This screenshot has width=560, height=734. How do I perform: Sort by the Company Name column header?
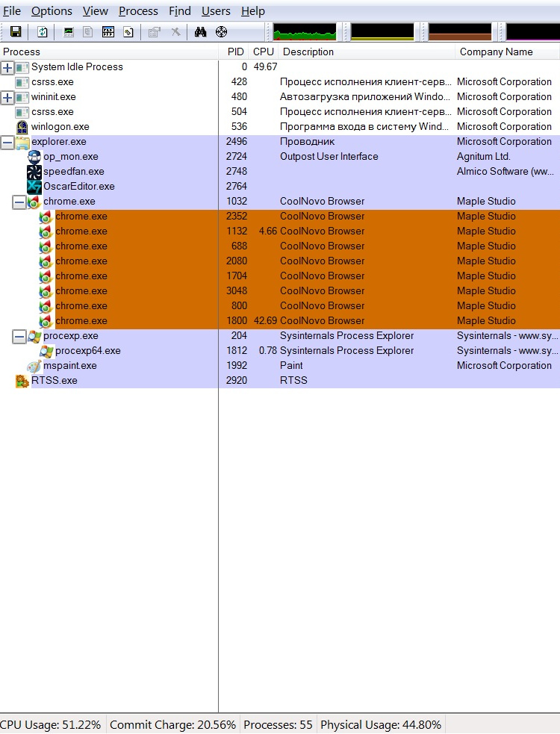point(497,52)
